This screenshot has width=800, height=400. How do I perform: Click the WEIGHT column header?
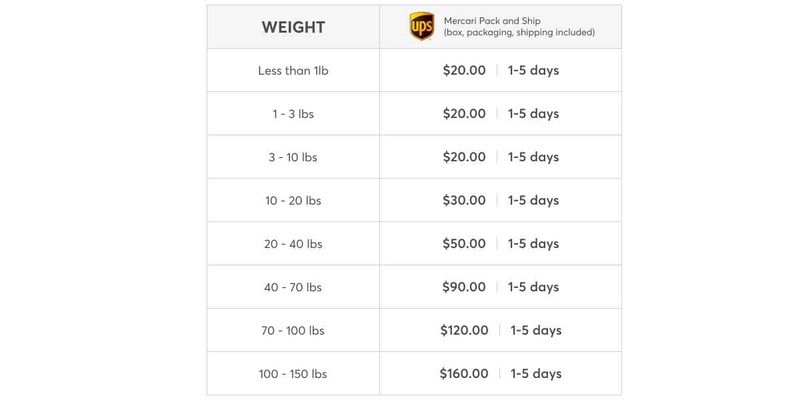293,27
